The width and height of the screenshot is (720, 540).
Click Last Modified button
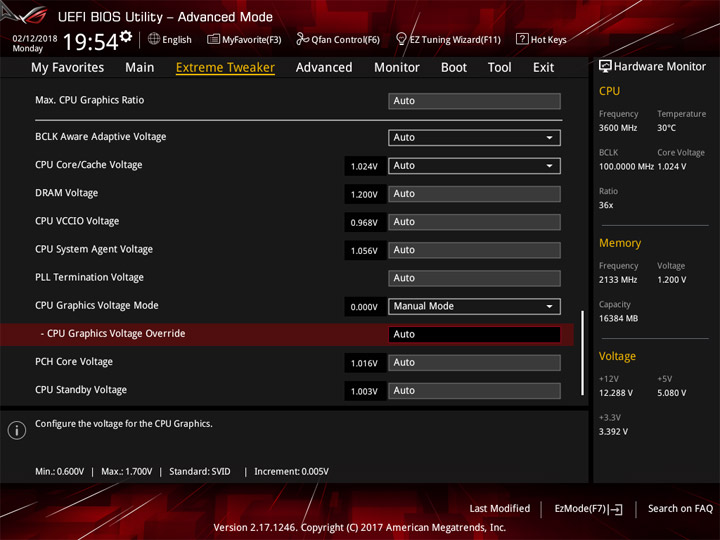(x=500, y=509)
